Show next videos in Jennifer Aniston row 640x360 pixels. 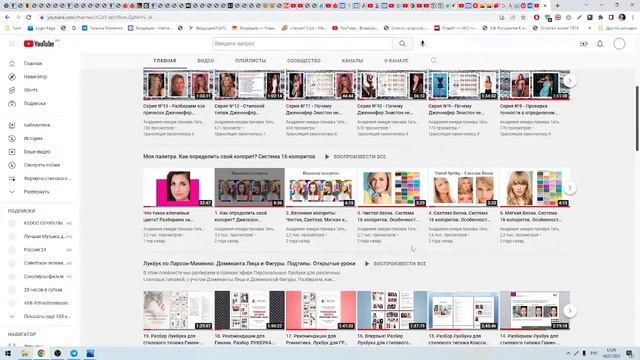[570, 80]
